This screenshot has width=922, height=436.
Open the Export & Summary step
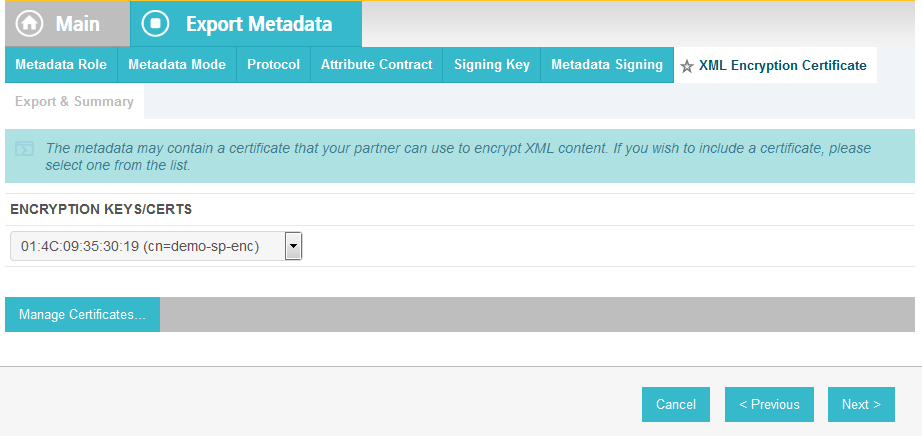75,101
